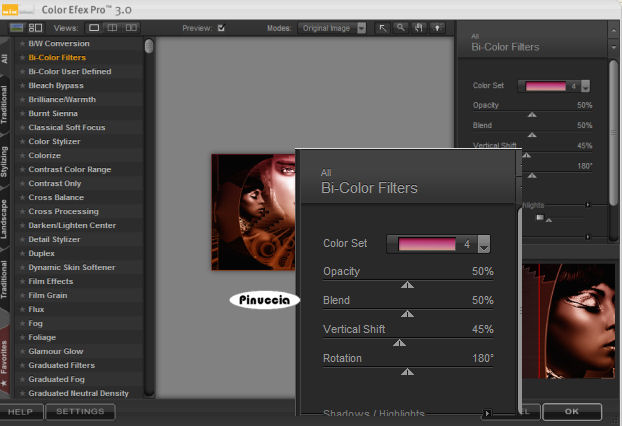
Task: Select Film Effects filter
Action: click(x=51, y=281)
